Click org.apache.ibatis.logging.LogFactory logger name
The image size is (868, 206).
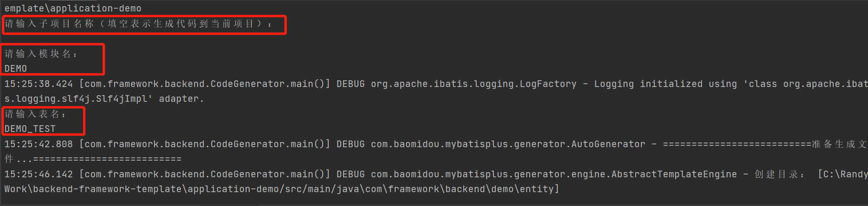(473, 84)
